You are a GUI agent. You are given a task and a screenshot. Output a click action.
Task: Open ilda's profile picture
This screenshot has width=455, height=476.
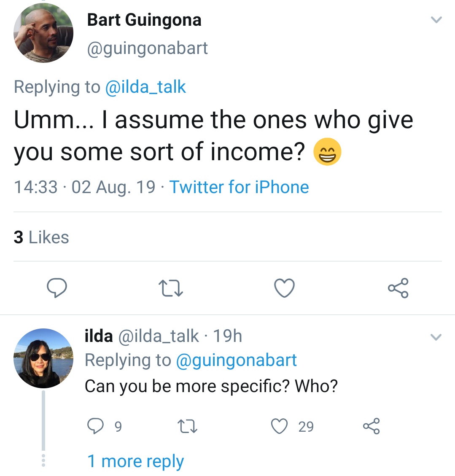(43, 358)
